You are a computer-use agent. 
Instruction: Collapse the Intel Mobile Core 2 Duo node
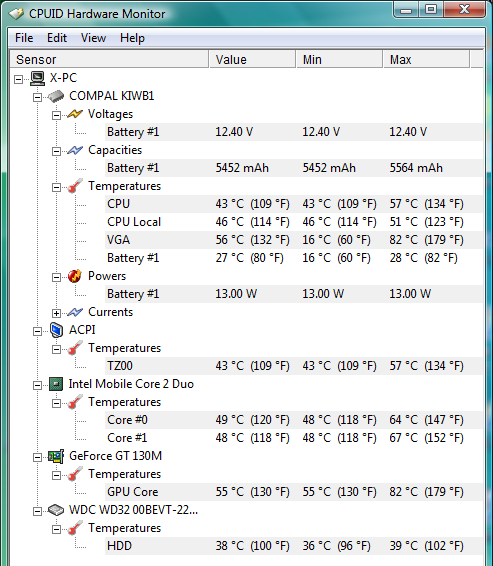point(38,386)
